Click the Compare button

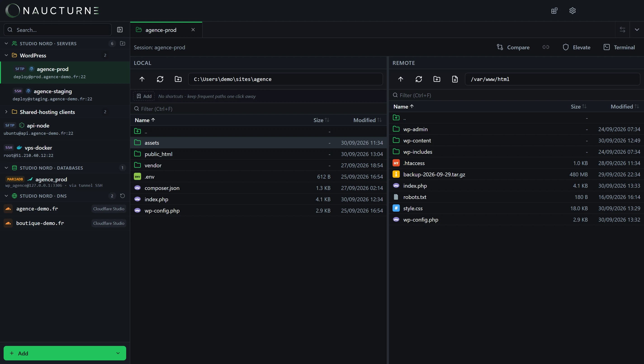513,47
